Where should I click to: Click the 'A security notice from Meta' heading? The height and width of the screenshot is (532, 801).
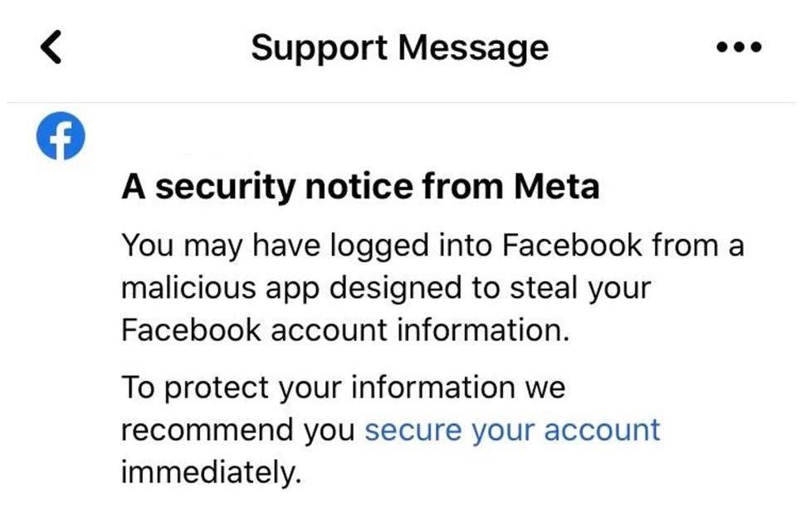click(x=363, y=186)
